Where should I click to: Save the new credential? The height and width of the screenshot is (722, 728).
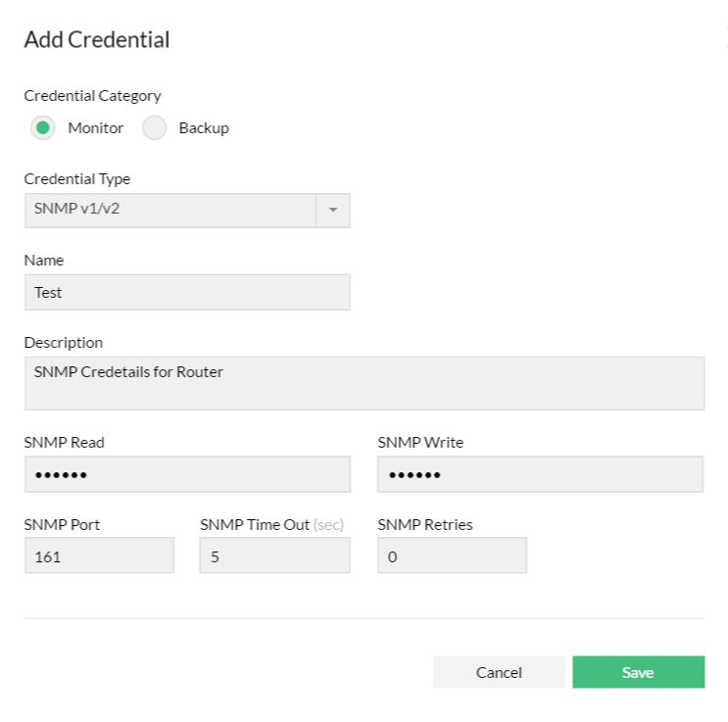click(x=638, y=672)
